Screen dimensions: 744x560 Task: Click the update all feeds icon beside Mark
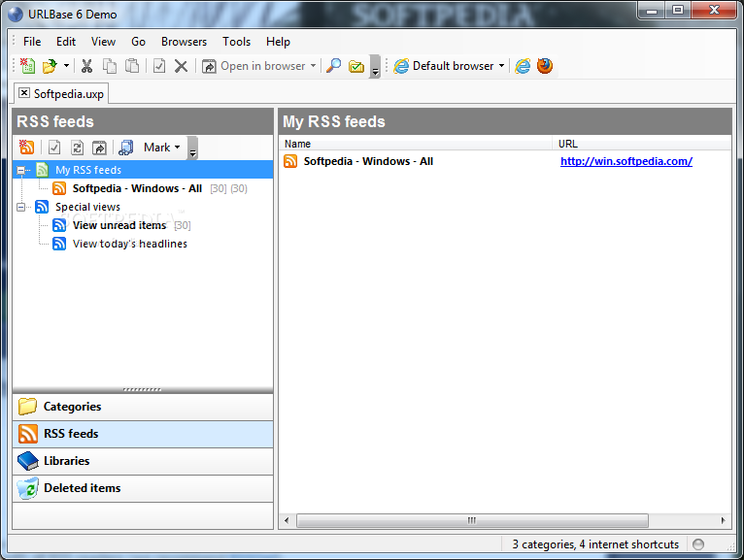tap(125, 148)
